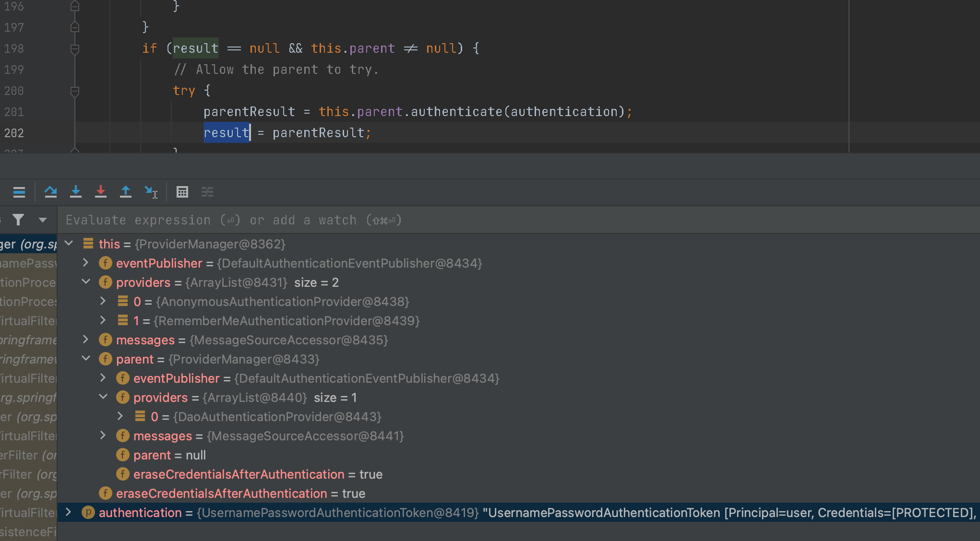This screenshot has width=980, height=541.
Task: Toggle code fold marker at line 198
Action: (75, 48)
